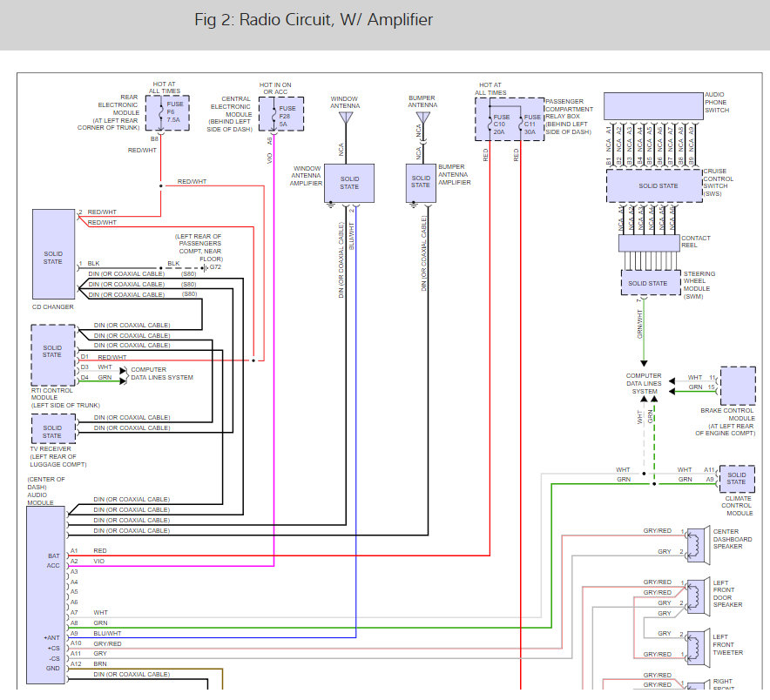Click the 'Fig 2: Radio Circuit, W/ Amplifier' title

click(314, 20)
